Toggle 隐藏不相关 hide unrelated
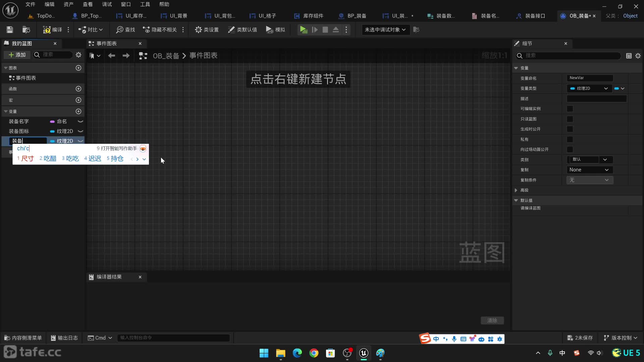Viewport: 644px width, 362px height. [160, 29]
